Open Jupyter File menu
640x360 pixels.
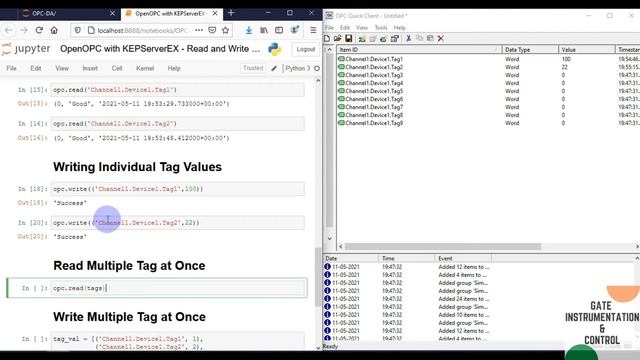coord(11,68)
